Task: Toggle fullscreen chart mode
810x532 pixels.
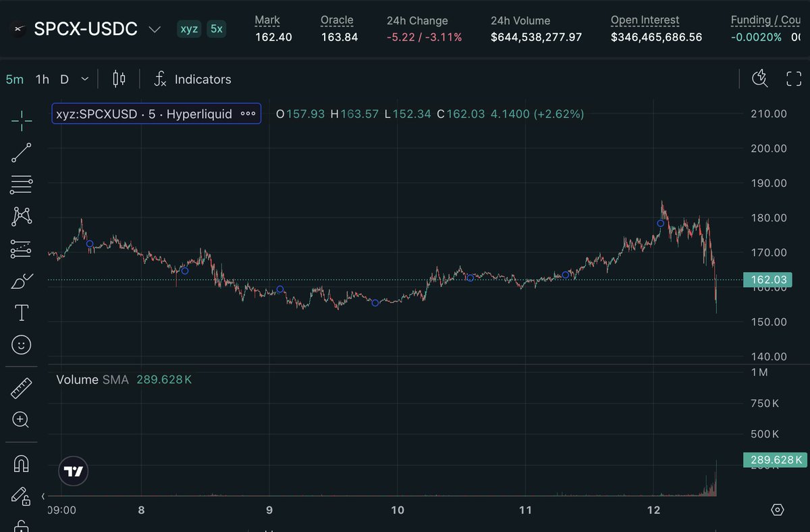Action: (794, 79)
